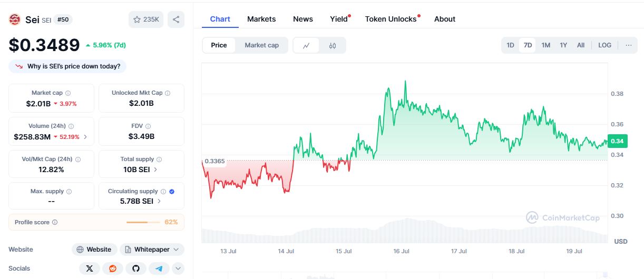Click the 12.82% Vol/Mkt Cap value
The image size is (644, 279).
pos(51,170)
